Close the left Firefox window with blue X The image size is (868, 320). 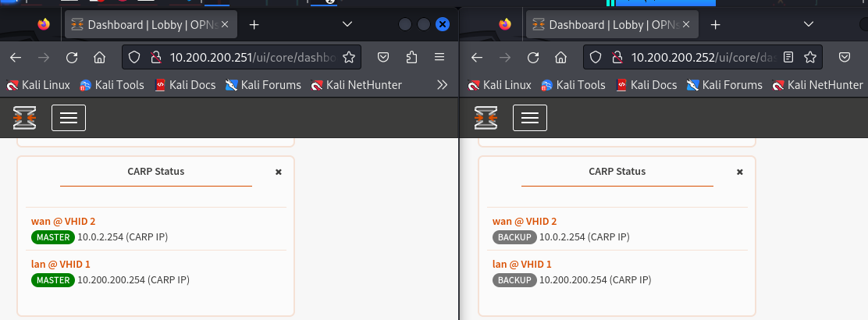pyautogui.click(x=443, y=24)
